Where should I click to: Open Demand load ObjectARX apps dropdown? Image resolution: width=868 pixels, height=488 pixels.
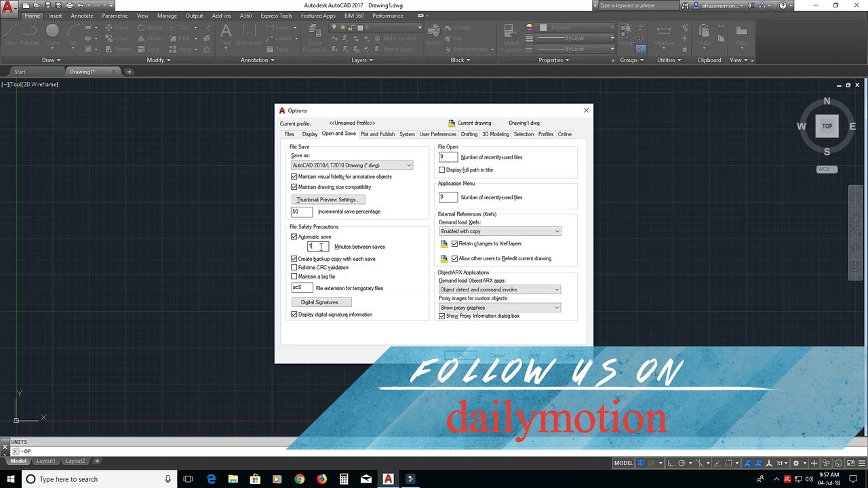tap(500, 290)
